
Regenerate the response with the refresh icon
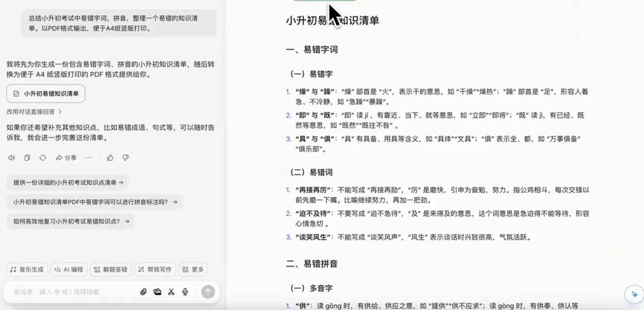(x=43, y=157)
